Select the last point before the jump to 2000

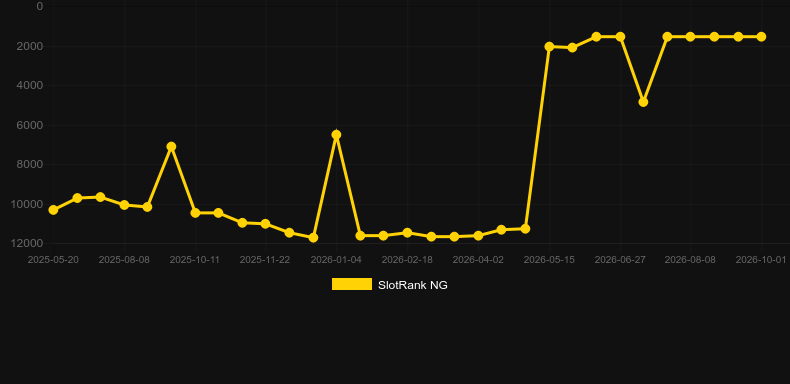525,228
